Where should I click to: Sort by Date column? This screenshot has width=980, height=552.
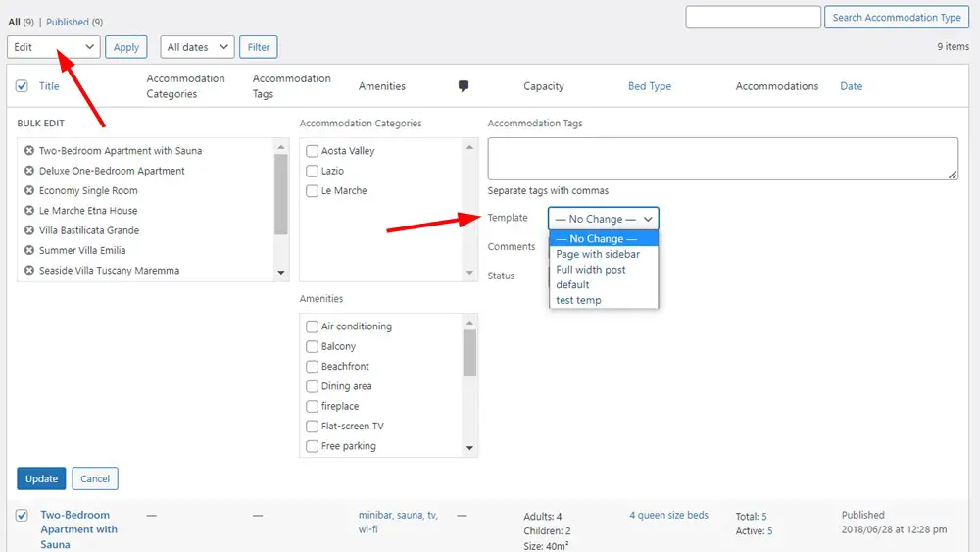point(851,86)
